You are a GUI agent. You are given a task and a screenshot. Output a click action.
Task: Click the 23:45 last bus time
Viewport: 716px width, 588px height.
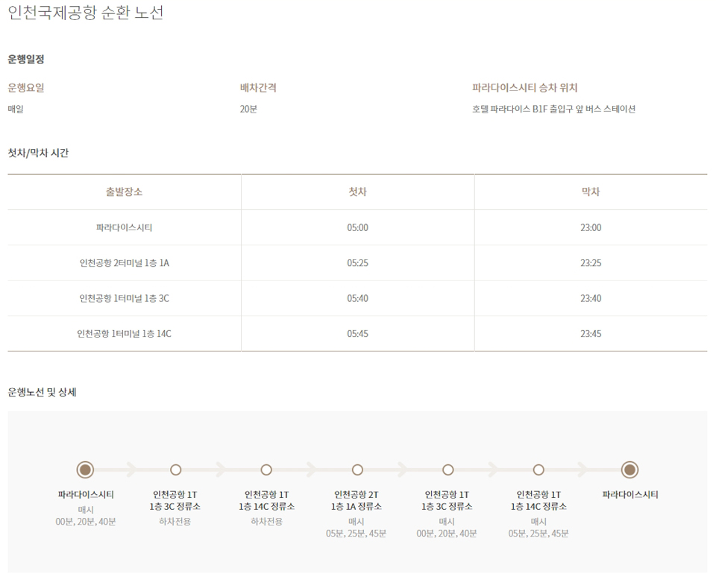click(x=591, y=334)
